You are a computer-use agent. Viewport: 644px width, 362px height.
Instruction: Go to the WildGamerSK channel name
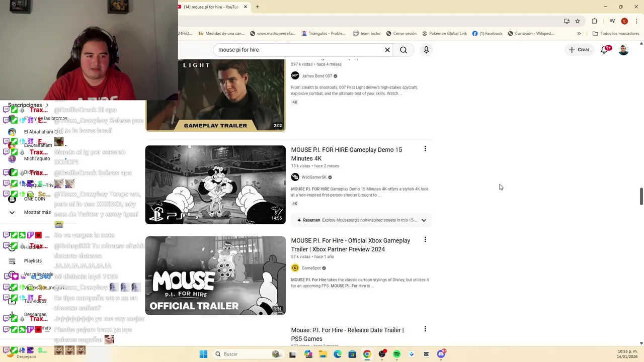(314, 177)
